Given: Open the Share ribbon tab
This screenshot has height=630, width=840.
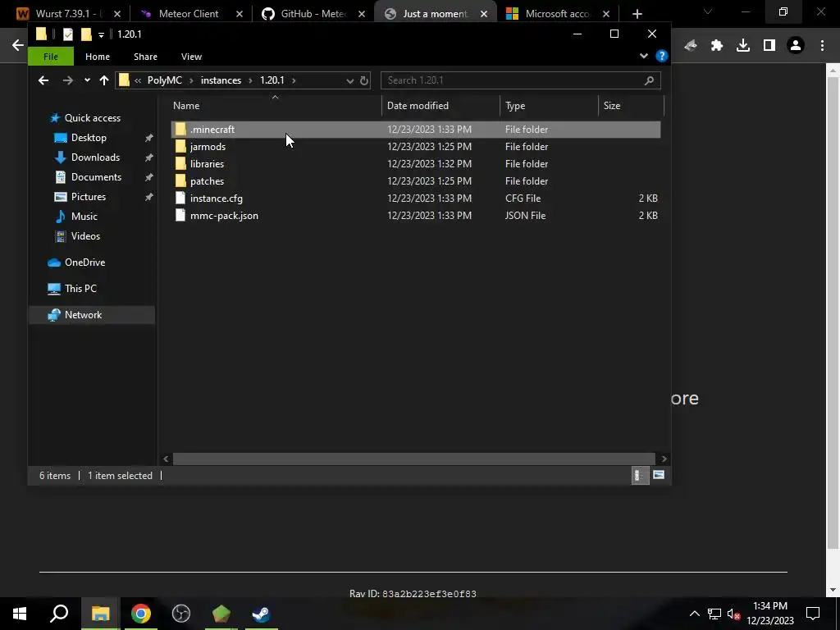Looking at the screenshot, I should pyautogui.click(x=145, y=57).
